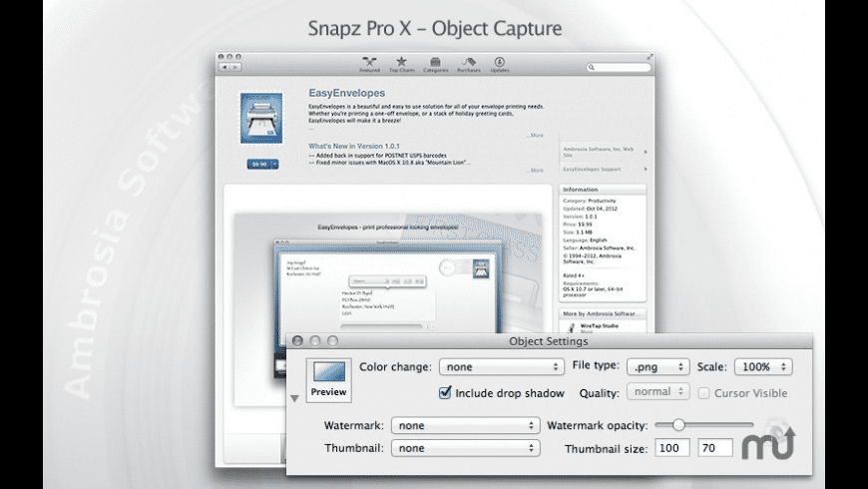Screen dimensions: 868x489
Task: Close the Object Settings window
Action: point(298,341)
